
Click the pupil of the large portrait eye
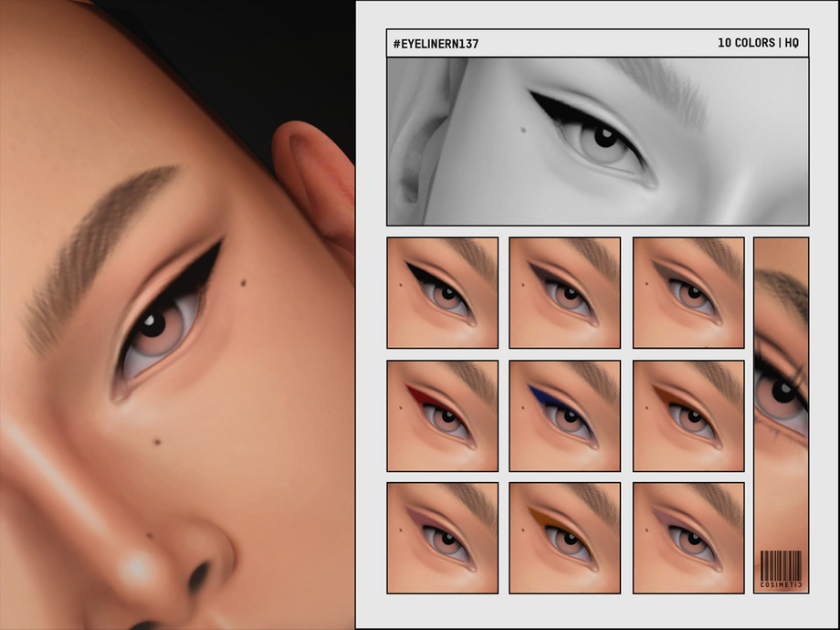pyautogui.click(x=152, y=323)
